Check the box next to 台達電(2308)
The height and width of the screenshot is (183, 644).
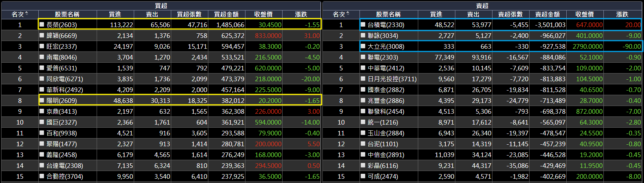click(x=42, y=165)
